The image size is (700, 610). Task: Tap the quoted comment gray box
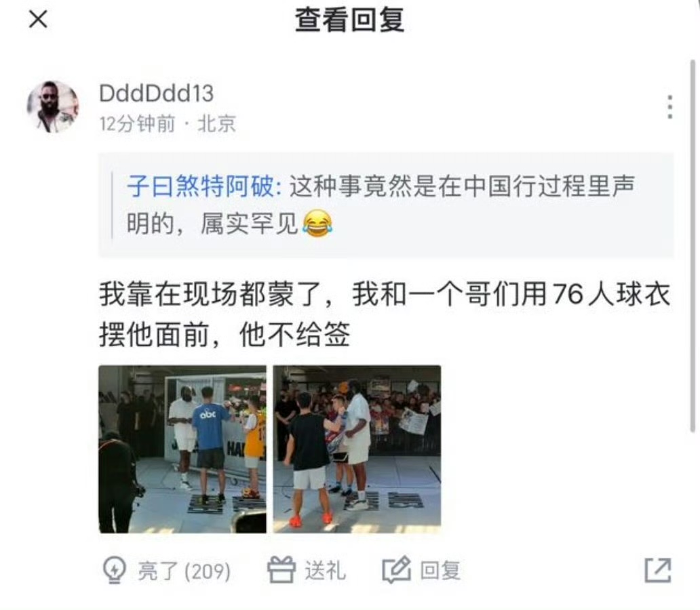386,205
